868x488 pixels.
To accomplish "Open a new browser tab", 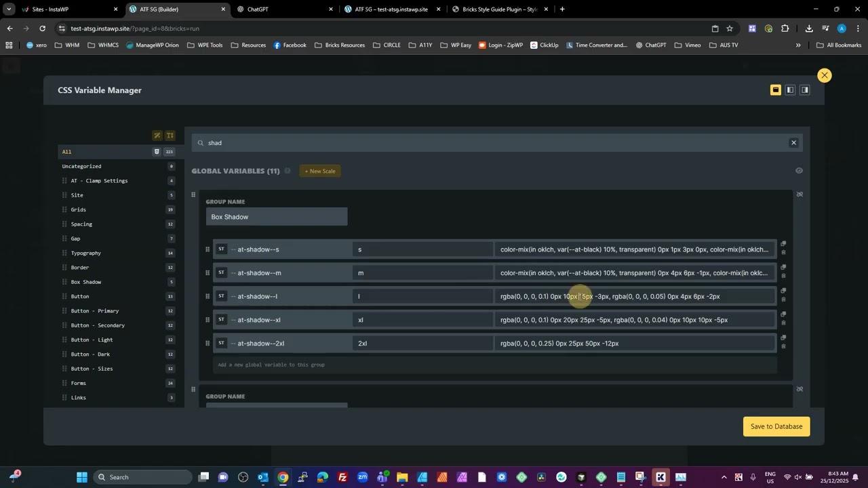I will click(562, 9).
